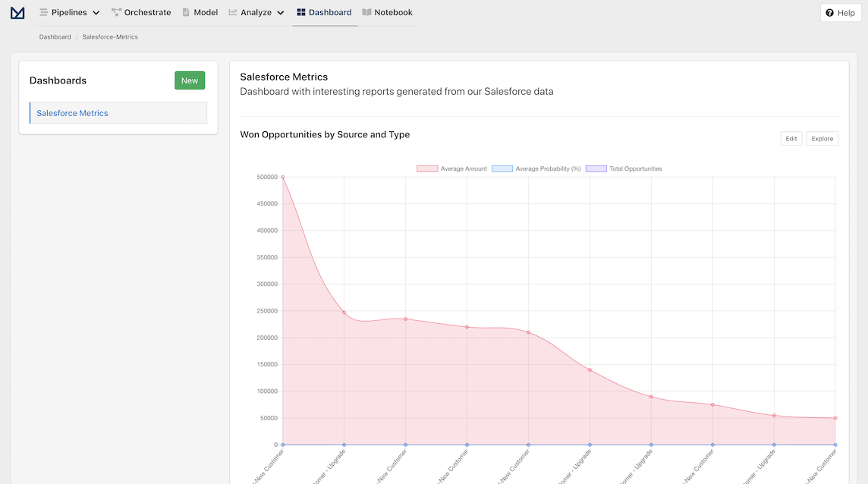
Task: Click the Average Probability (%) legend label
Action: point(548,169)
